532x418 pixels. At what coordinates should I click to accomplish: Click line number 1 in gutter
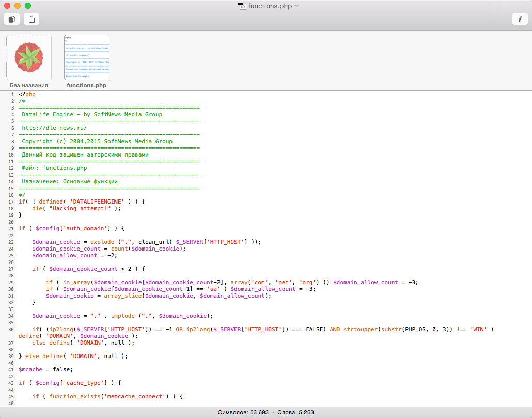[12, 95]
